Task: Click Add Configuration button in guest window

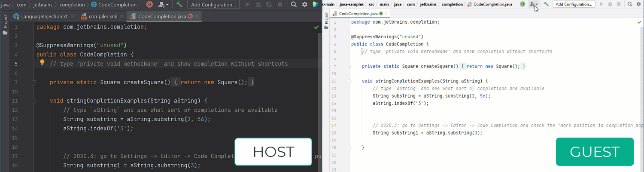Action: tap(574, 4)
